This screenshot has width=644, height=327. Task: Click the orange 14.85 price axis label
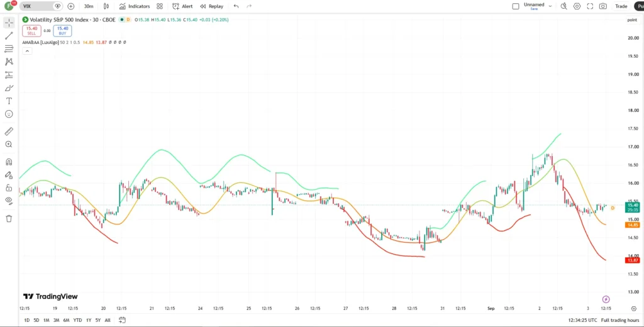[x=632, y=224]
